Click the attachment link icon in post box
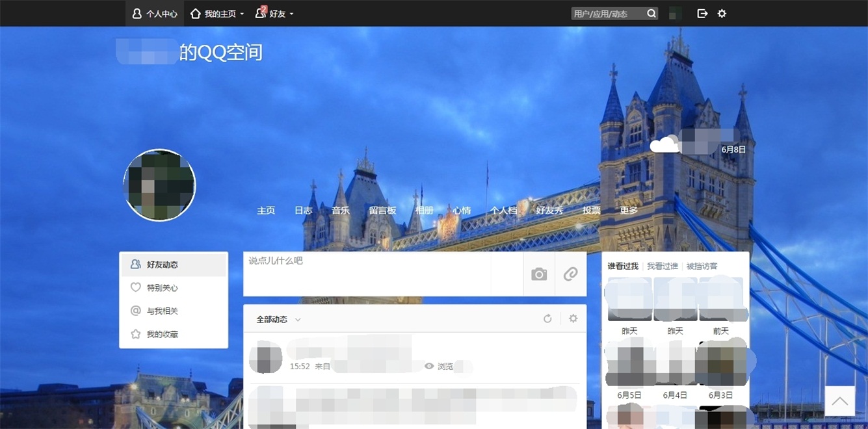 point(571,274)
